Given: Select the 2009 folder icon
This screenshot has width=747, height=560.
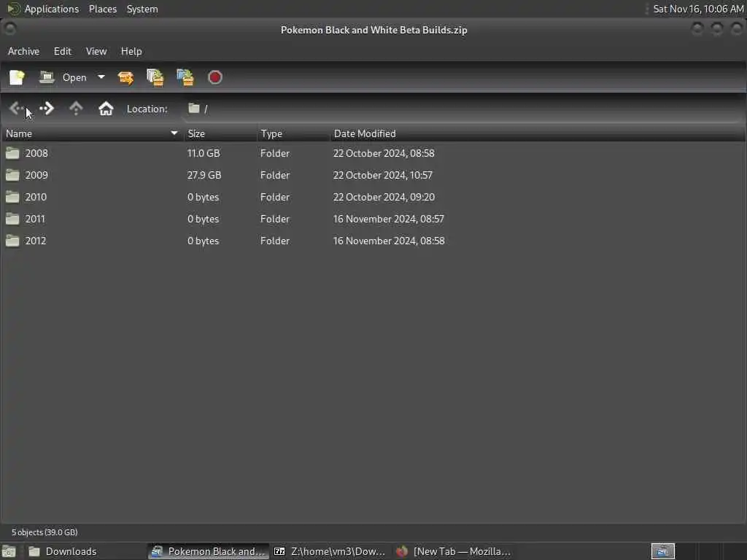Looking at the screenshot, I should (x=12, y=175).
